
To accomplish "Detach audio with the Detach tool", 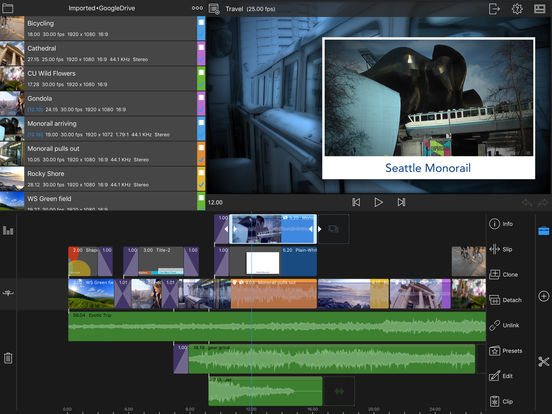I will 505,300.
